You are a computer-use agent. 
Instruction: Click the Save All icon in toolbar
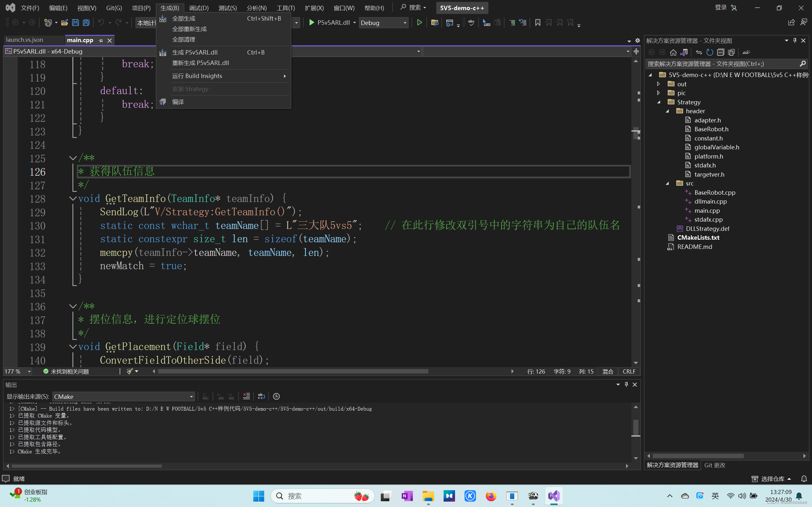(86, 23)
